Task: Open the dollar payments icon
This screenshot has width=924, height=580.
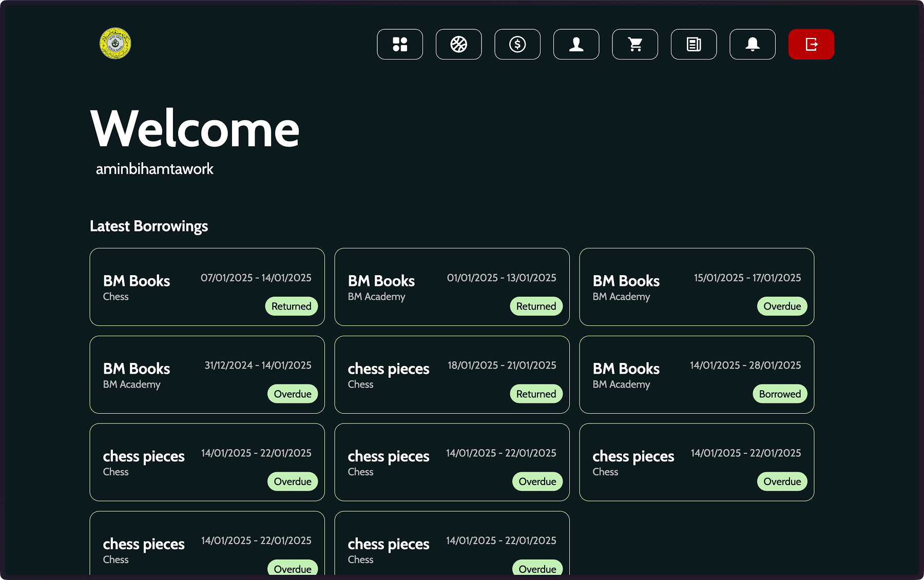Action: click(517, 44)
